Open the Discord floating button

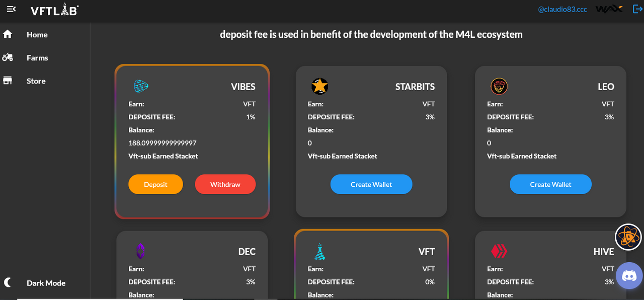pos(629,276)
